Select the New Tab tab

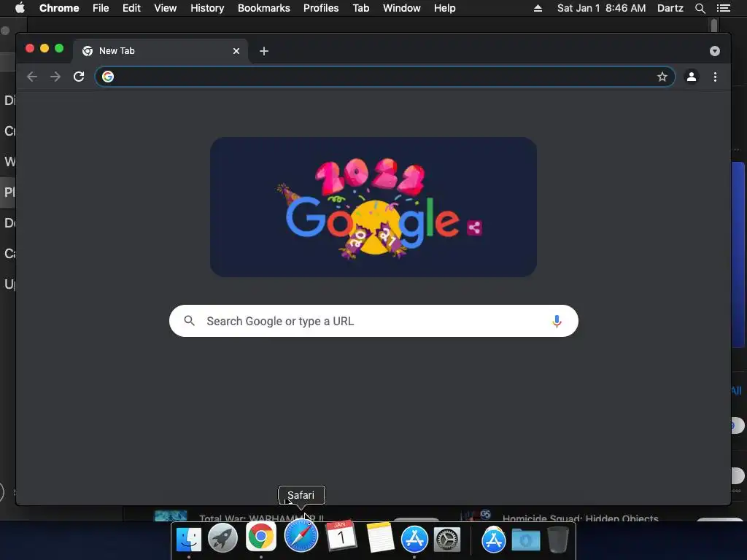(x=160, y=51)
